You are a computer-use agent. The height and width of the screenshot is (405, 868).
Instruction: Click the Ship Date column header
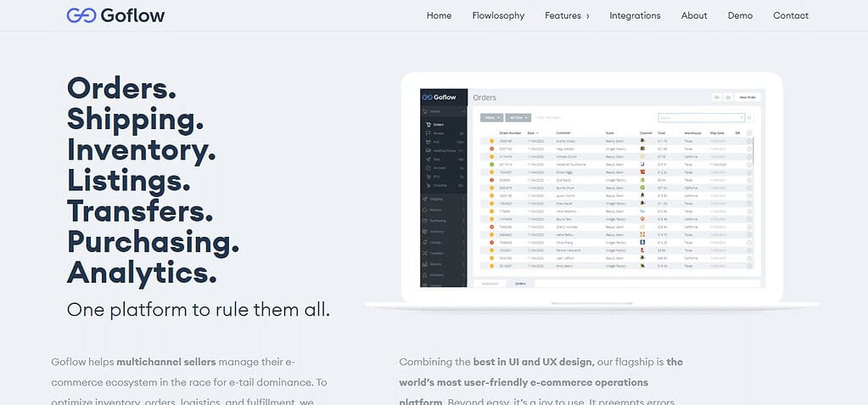click(x=717, y=133)
